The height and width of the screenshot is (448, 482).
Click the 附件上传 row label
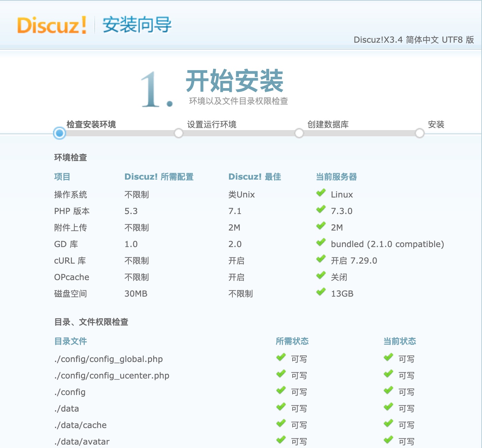[x=71, y=227]
